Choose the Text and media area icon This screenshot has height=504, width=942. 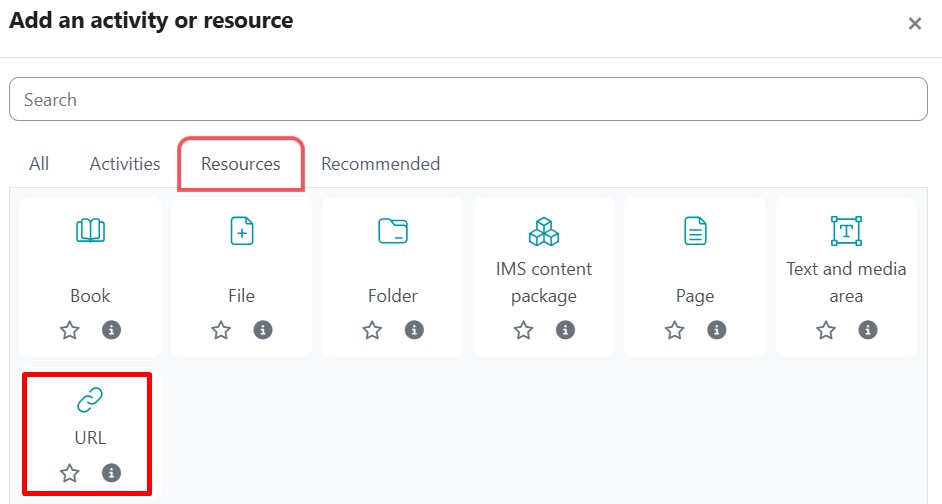(x=846, y=231)
